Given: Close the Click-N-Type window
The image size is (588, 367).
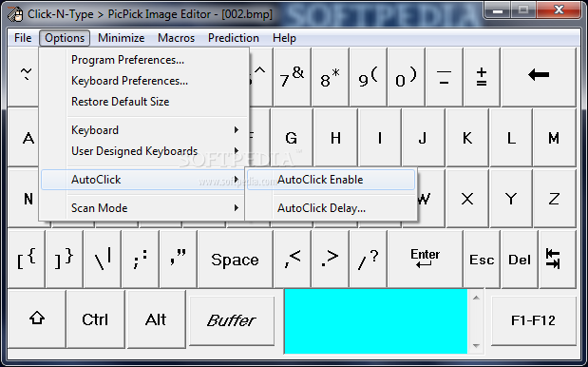Looking at the screenshot, I should pos(559,10).
